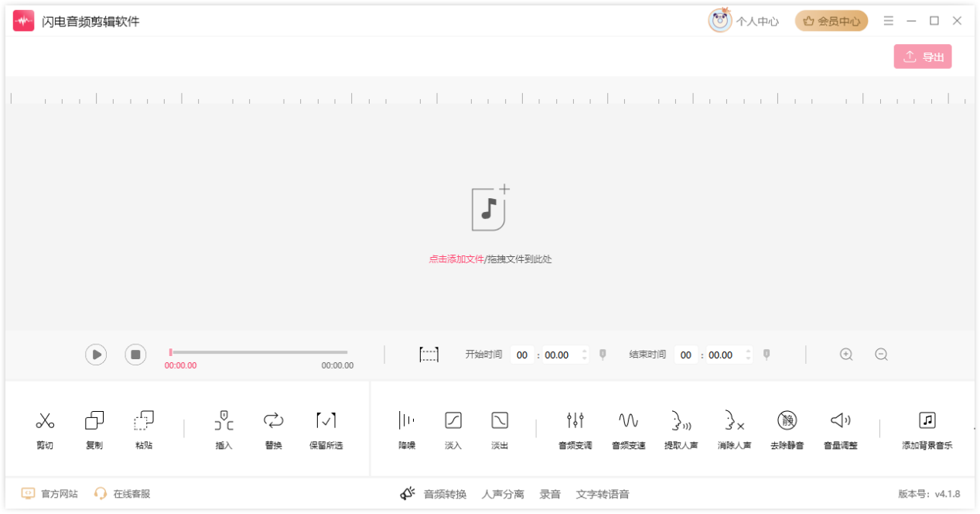Image resolution: width=980 pixels, height=514 pixels.
Task: Click total duration 00:00.00 on right
Action: click(337, 365)
